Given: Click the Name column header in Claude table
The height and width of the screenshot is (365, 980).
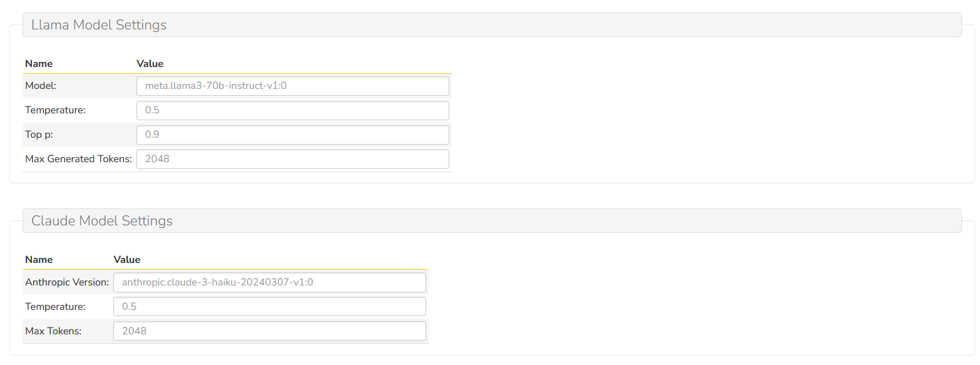Looking at the screenshot, I should [x=39, y=260].
